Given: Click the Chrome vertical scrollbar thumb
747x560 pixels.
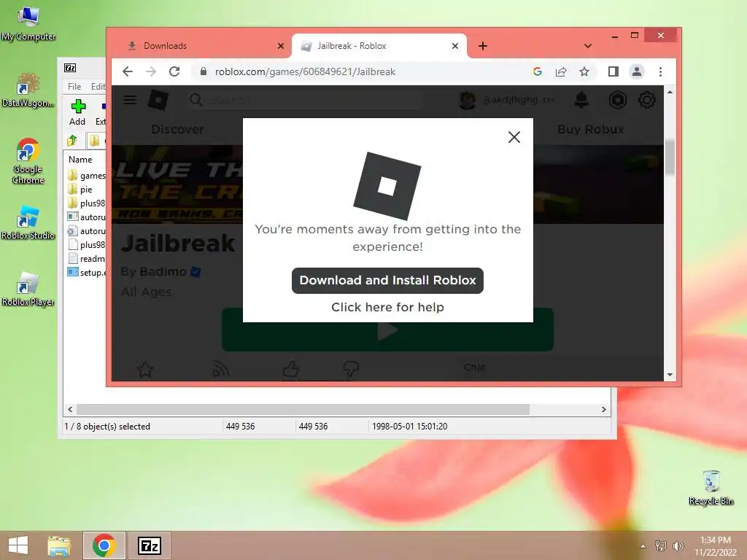Looking at the screenshot, I should click(670, 157).
